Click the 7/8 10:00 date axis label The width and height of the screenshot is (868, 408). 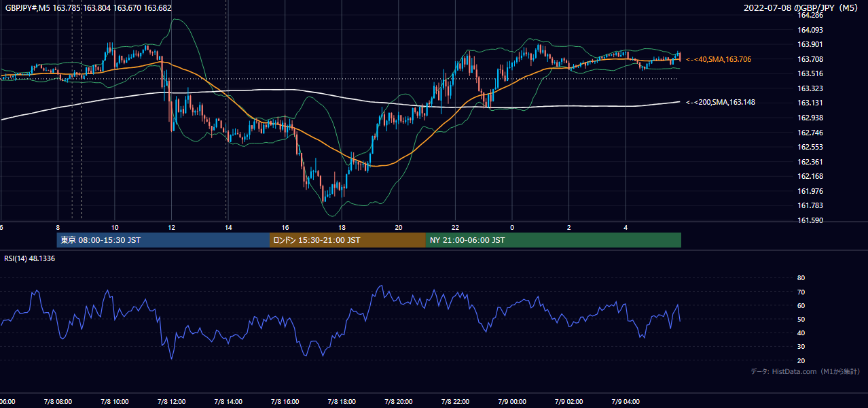tap(114, 402)
